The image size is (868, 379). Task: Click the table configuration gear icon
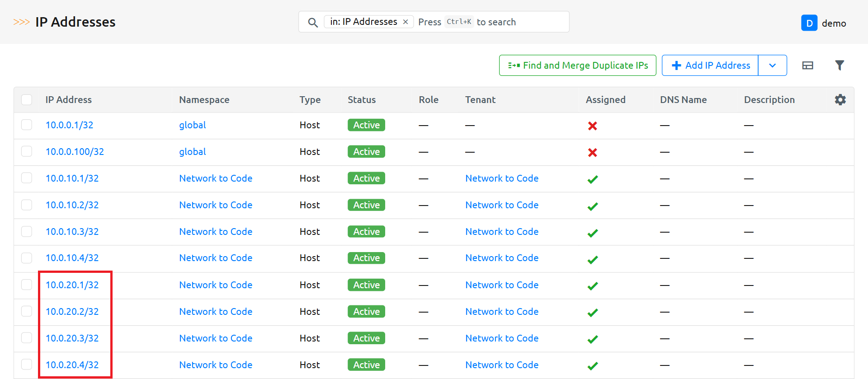(840, 100)
